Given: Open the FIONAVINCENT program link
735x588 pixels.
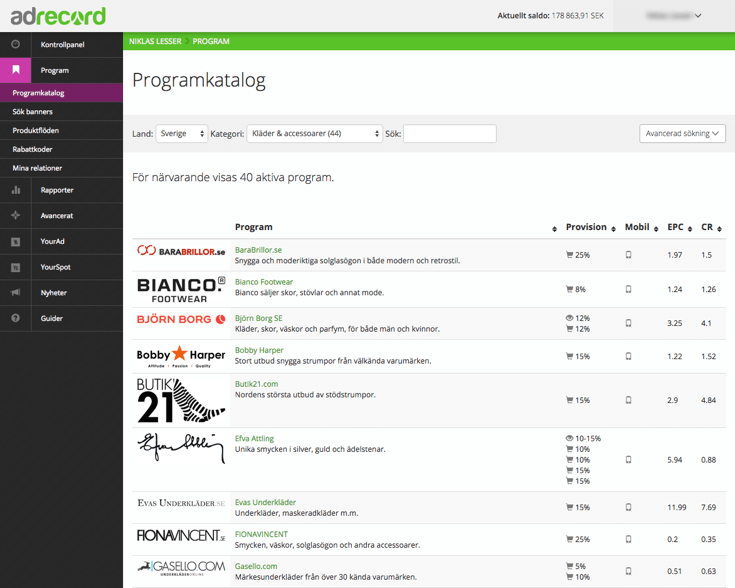Looking at the screenshot, I should coord(262,534).
